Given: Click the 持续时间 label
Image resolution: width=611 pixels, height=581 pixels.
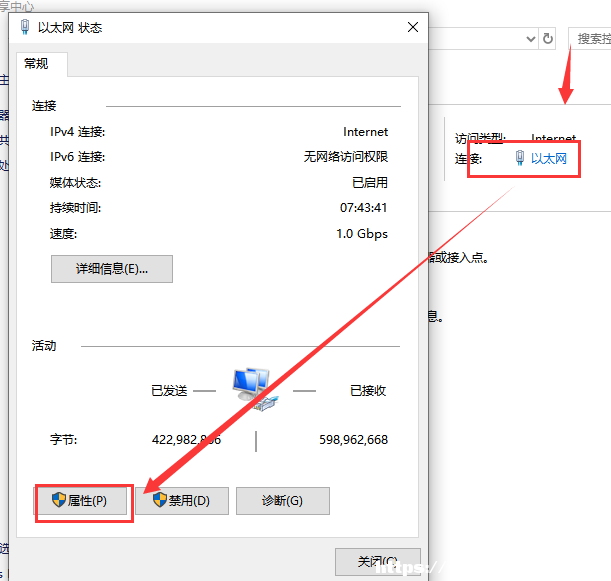Looking at the screenshot, I should click(75, 208).
